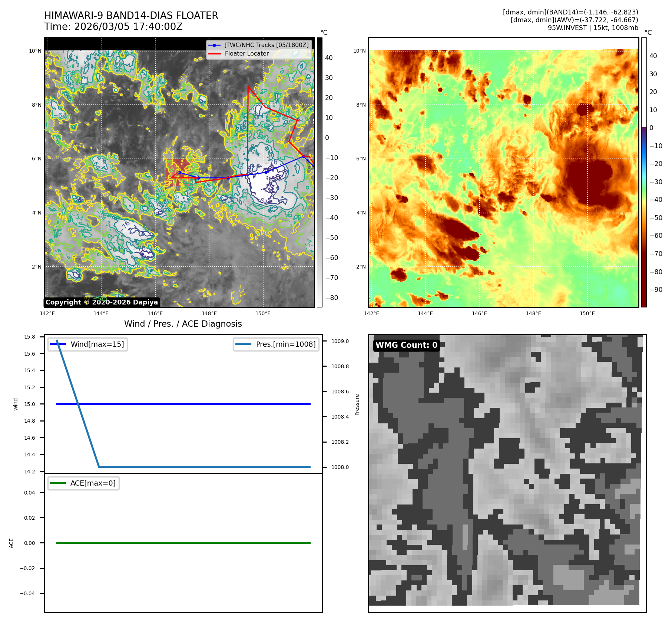This screenshot has height=626, width=672.
Task: Select the red shaded floater box on map
Action: coord(177,171)
